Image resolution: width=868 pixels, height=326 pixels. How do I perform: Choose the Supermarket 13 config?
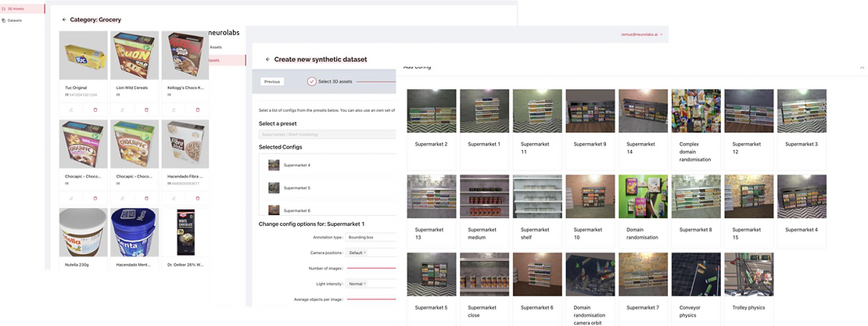pos(431,211)
